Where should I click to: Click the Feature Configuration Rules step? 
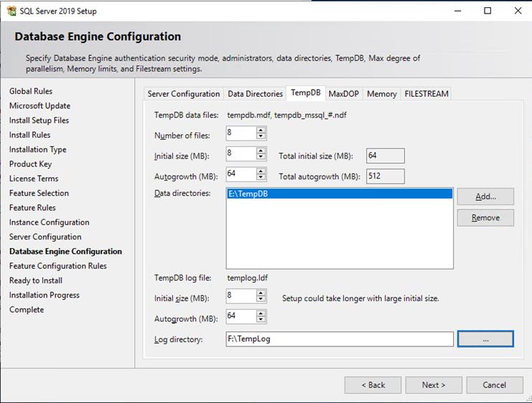58,266
